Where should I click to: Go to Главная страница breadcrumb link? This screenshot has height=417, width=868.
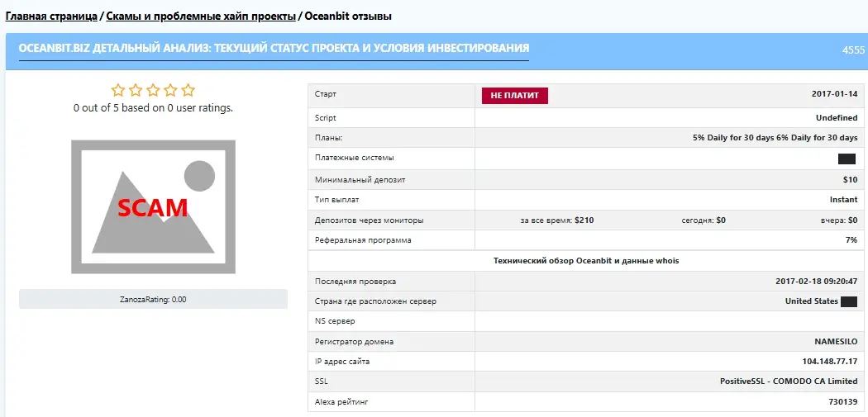point(51,16)
